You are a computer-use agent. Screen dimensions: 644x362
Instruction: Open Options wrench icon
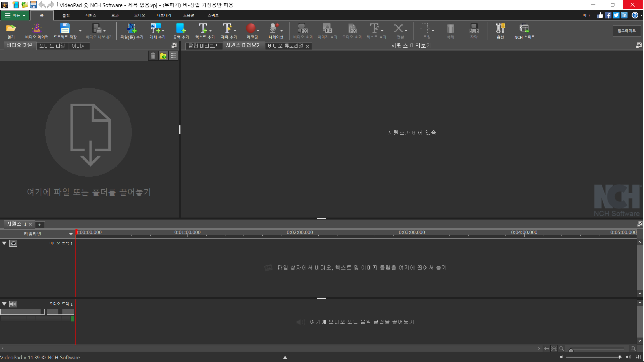[500, 28]
